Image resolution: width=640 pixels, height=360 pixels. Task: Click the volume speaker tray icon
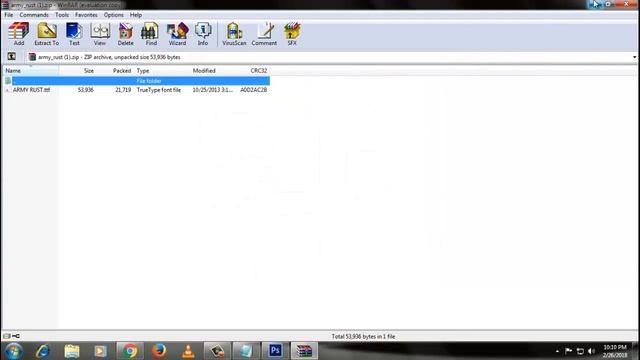point(591,351)
